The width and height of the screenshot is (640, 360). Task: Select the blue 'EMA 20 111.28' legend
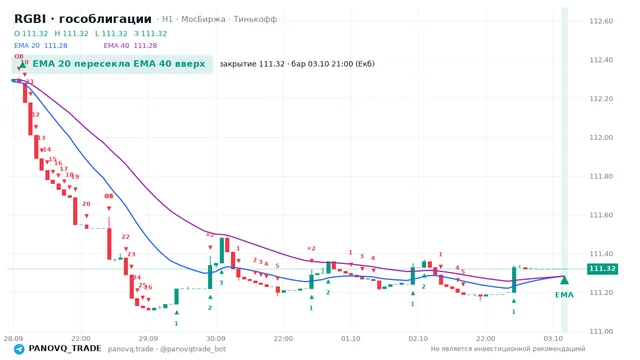41,45
